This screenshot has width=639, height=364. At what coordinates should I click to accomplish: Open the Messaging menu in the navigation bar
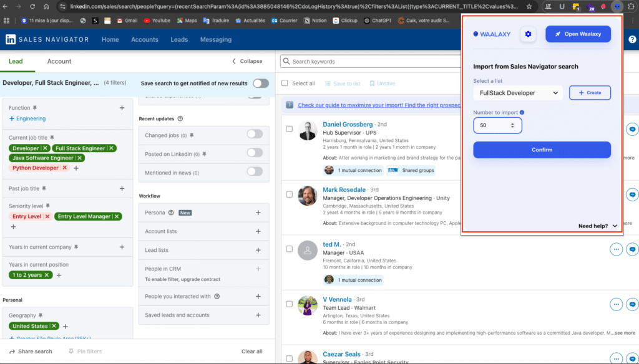tap(215, 39)
